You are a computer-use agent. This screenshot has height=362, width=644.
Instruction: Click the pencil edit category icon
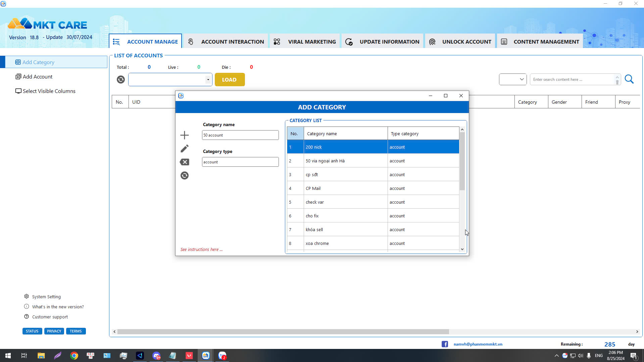pos(185,149)
